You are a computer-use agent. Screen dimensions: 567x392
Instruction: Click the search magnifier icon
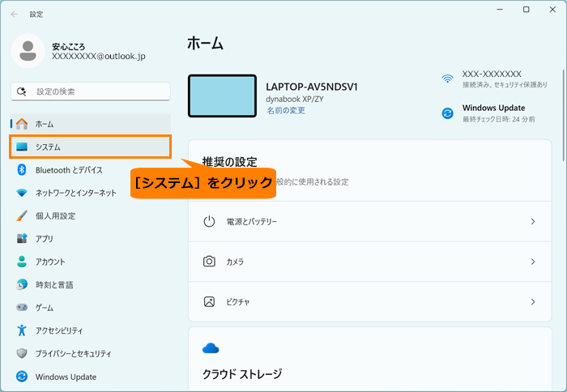(x=21, y=92)
